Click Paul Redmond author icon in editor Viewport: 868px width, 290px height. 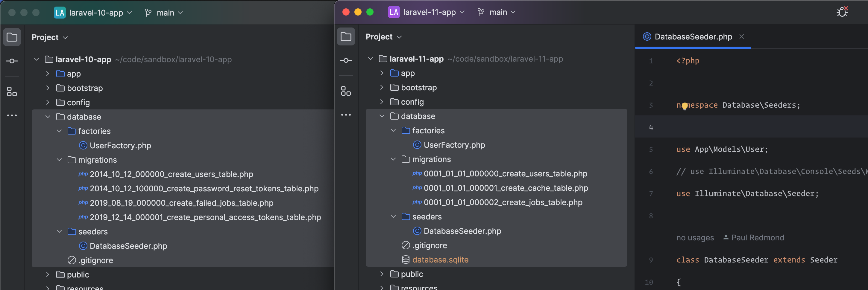(726, 237)
